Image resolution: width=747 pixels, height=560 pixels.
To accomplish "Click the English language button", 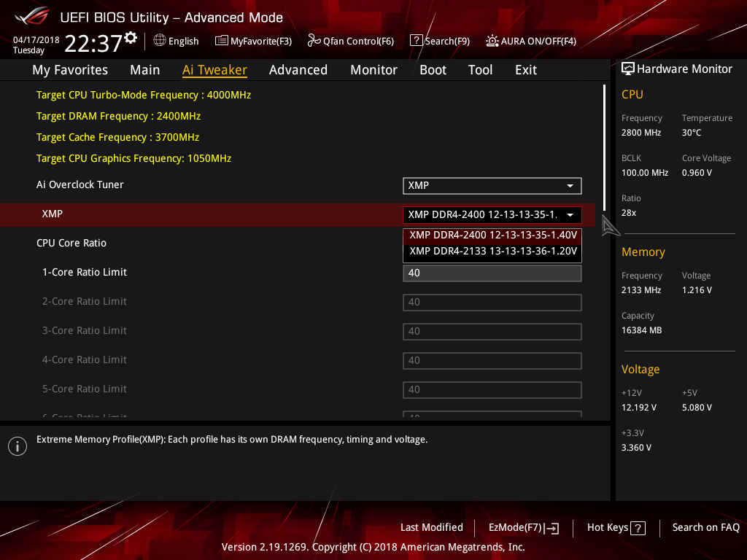I will (183, 41).
